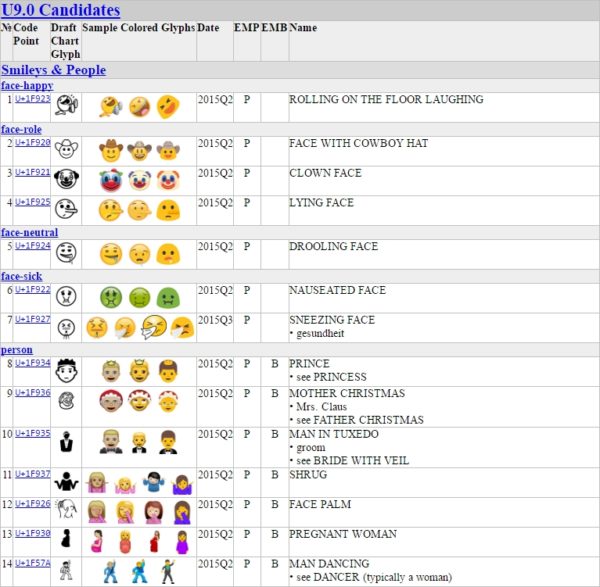600x587 pixels.
Task: Click the SNEEZING FACE name text
Action: pos(332,320)
